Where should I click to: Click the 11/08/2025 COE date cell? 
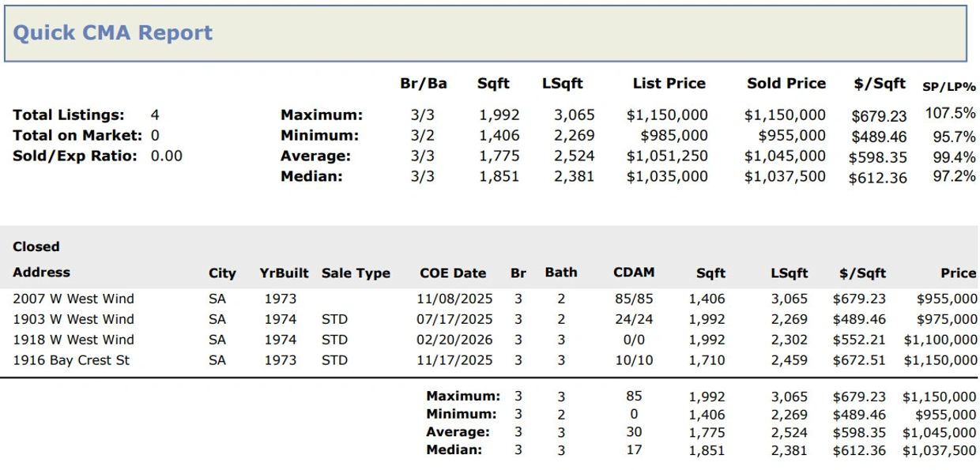coord(454,299)
